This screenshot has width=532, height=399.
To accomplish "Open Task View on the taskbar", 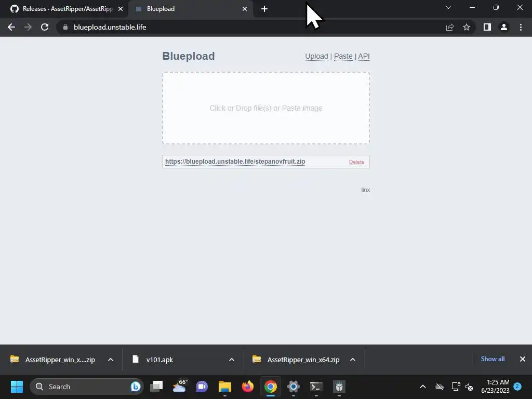I will point(156,387).
